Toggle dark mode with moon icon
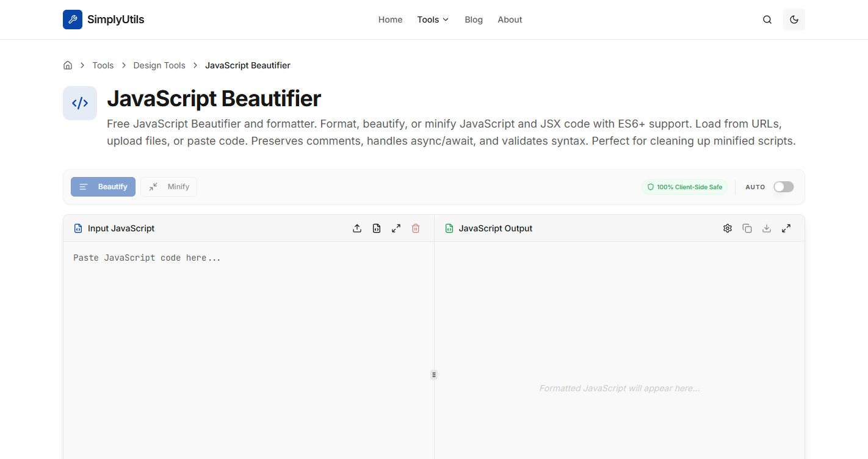This screenshot has width=868, height=459. pos(794,20)
